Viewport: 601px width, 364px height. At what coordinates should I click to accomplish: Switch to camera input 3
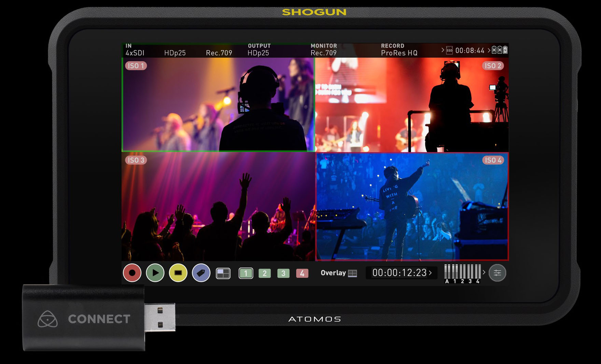[x=283, y=273]
